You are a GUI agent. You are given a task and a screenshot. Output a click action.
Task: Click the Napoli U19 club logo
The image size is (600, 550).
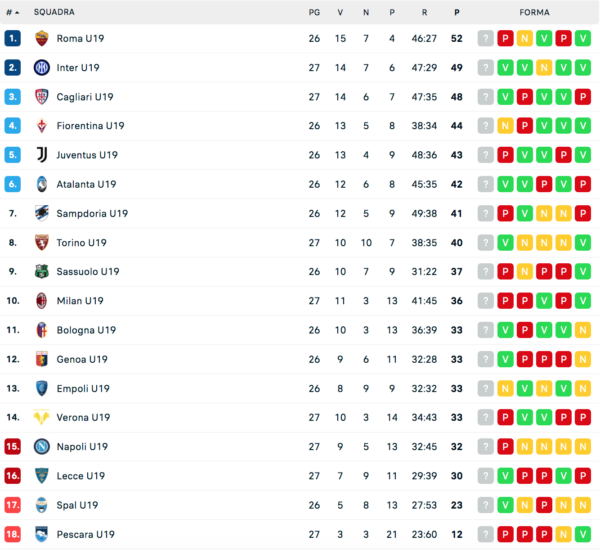pos(42,447)
